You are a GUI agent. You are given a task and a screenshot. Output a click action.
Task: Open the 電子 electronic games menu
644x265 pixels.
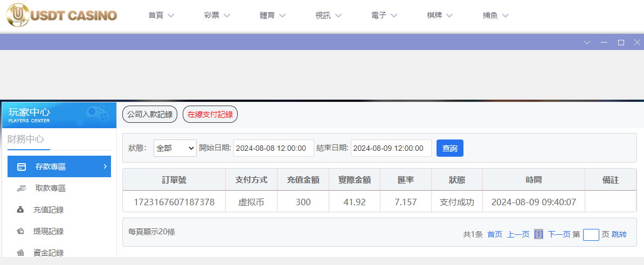384,16
